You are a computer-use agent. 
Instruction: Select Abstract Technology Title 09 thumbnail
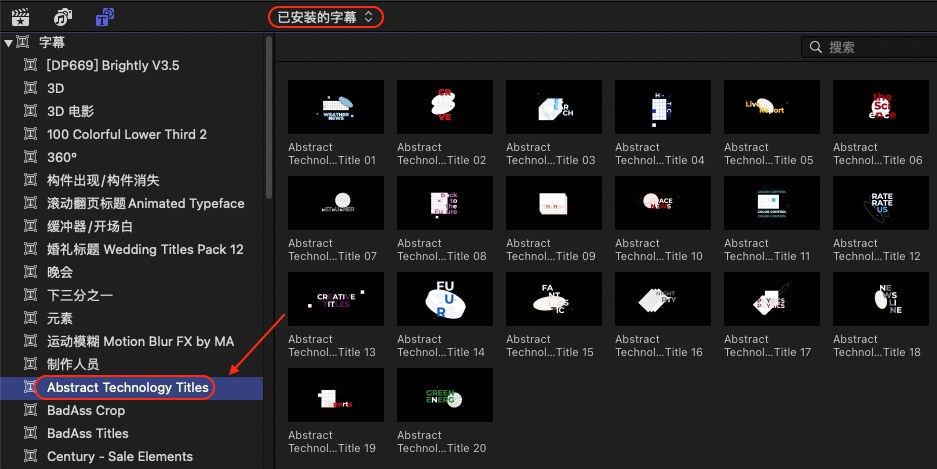click(x=554, y=203)
